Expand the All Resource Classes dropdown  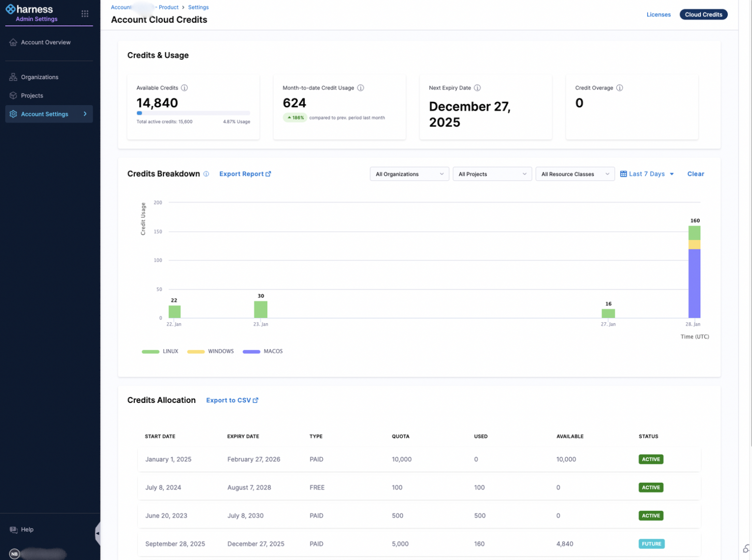pos(575,174)
